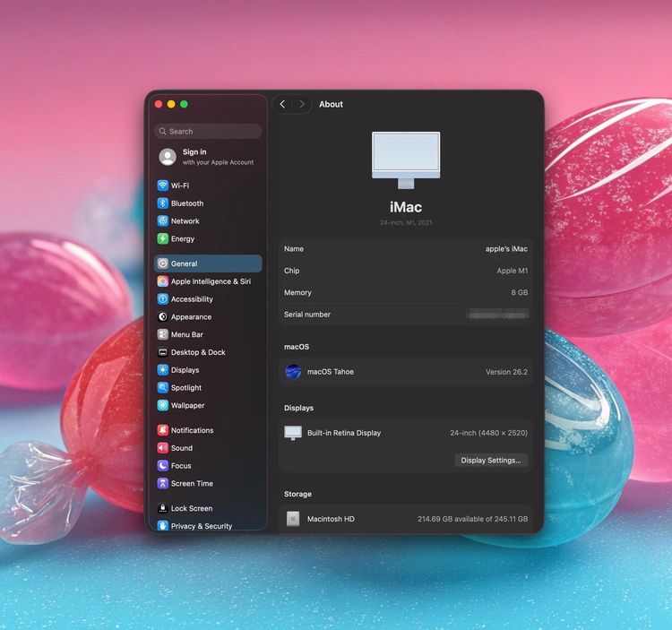
Task: Click the 8 GB memory value
Action: [x=520, y=292]
